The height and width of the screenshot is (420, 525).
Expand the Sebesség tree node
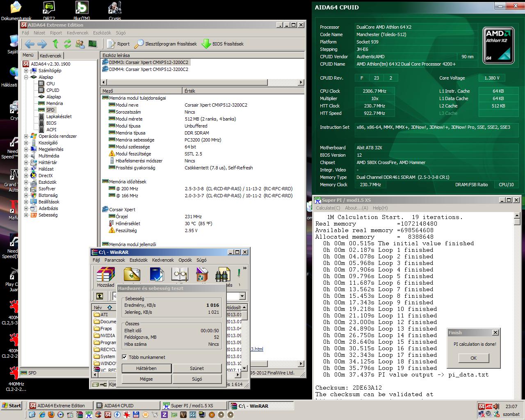coord(26,215)
